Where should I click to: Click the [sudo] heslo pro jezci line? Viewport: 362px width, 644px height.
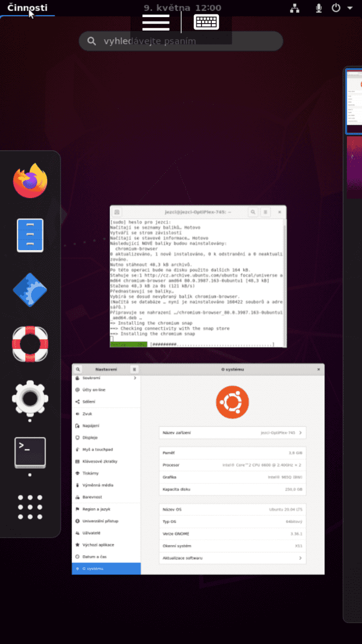point(140,222)
